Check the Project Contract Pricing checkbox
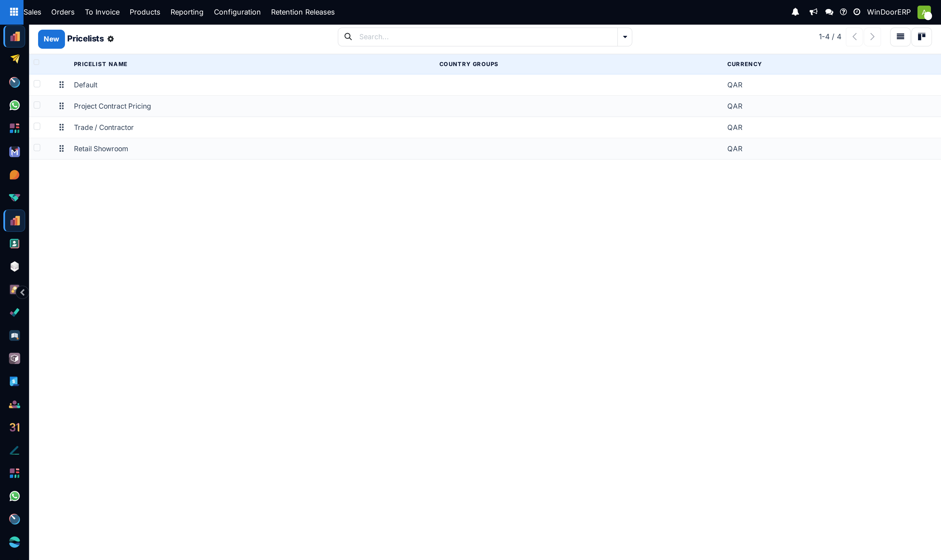Viewport: 941px width, 560px height. [x=37, y=105]
